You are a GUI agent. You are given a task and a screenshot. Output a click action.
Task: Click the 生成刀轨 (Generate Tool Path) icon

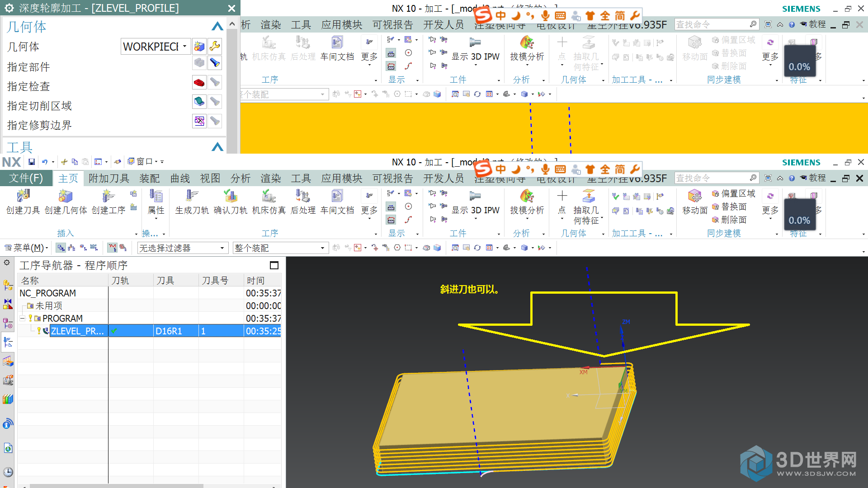[192, 197]
